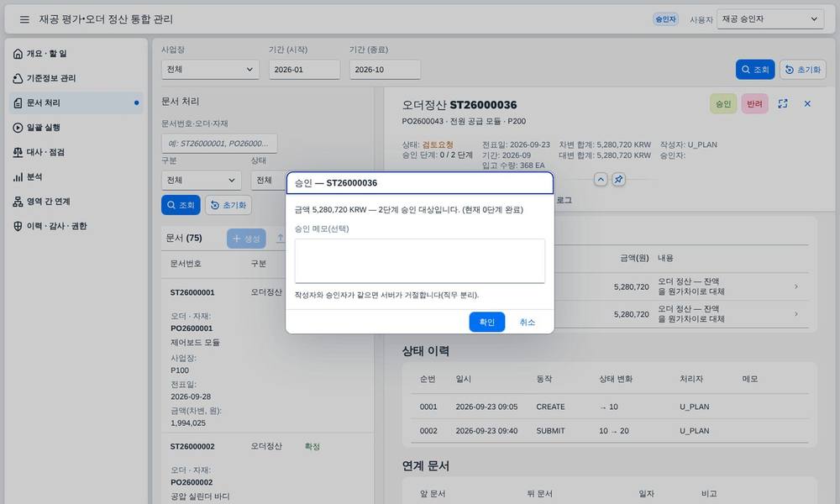The height and width of the screenshot is (504, 840).
Task: Click the 문서번호·오더·자재 search field
Action: [219, 144]
